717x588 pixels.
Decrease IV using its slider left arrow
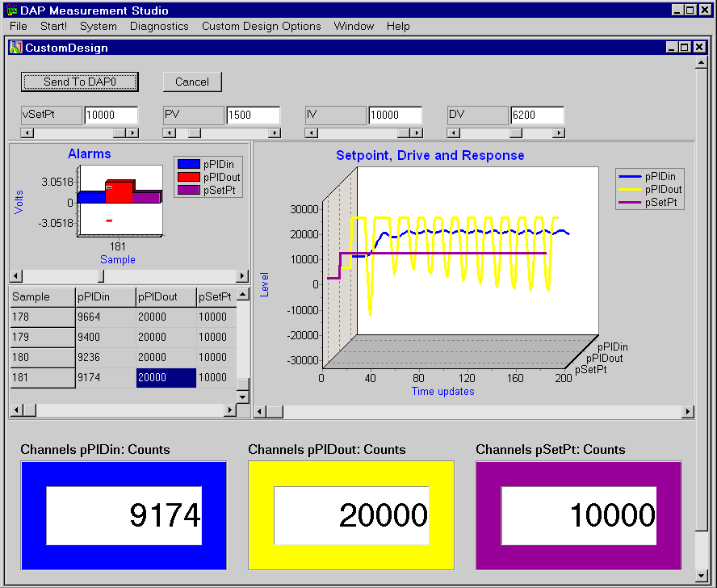[x=311, y=132]
